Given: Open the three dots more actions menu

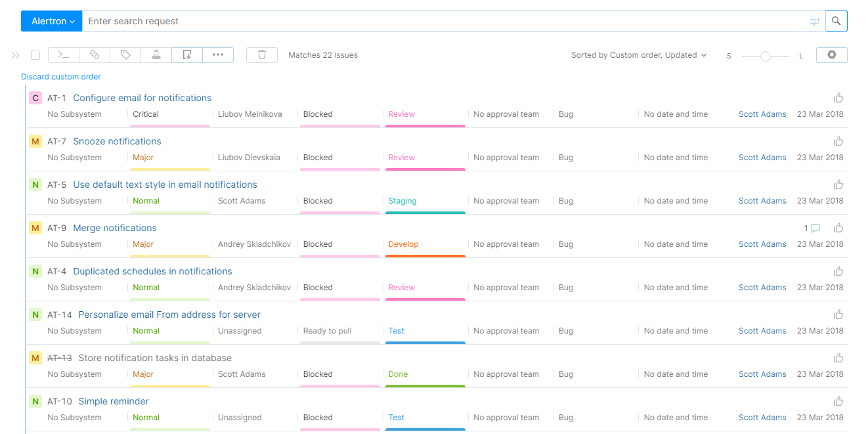Looking at the screenshot, I should [x=218, y=55].
